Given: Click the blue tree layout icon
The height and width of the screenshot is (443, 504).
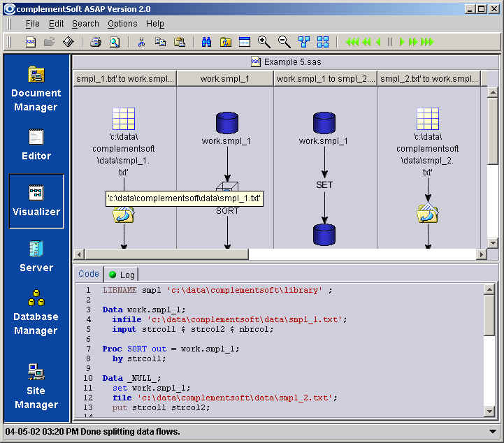Looking at the screenshot, I should point(304,42).
